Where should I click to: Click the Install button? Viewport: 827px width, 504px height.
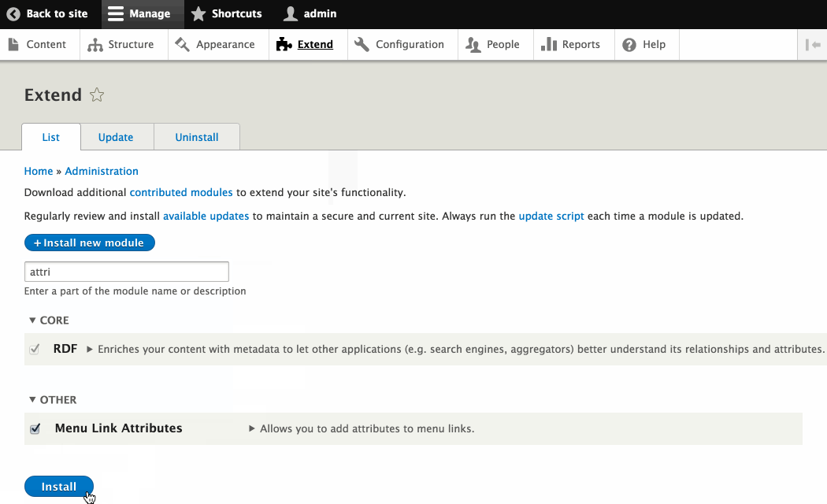click(59, 487)
